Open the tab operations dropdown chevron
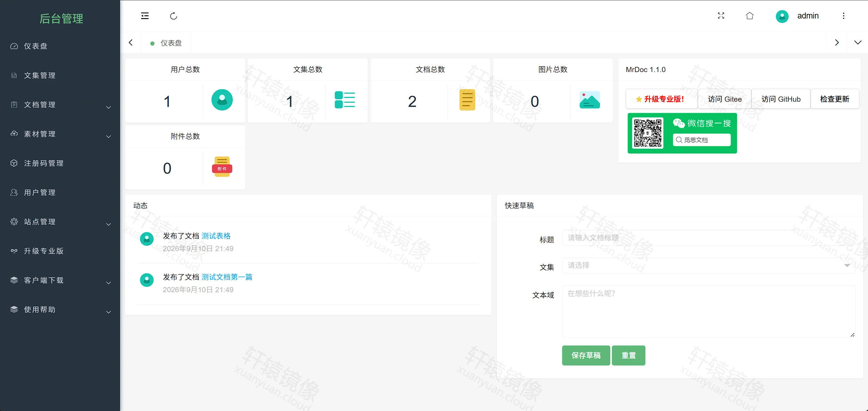 pyautogui.click(x=858, y=42)
